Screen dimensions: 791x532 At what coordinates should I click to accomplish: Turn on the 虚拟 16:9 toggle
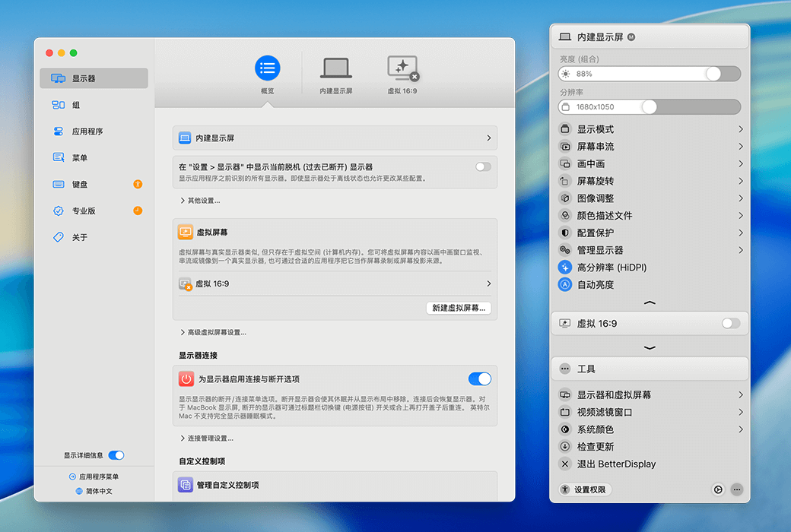729,322
